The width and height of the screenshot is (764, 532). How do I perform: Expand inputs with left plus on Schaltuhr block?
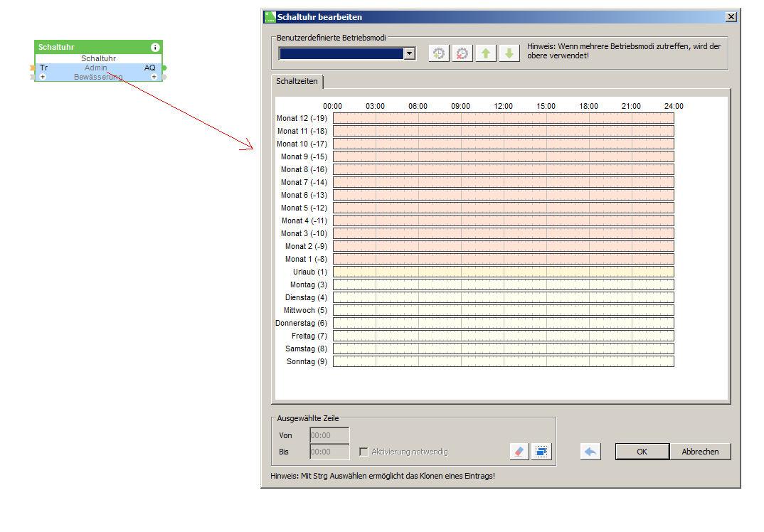pos(43,77)
